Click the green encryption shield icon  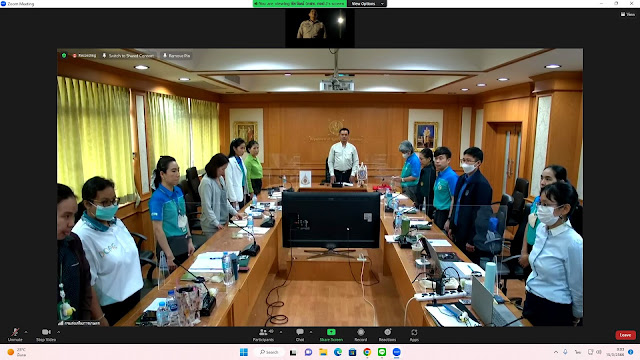(64, 55)
